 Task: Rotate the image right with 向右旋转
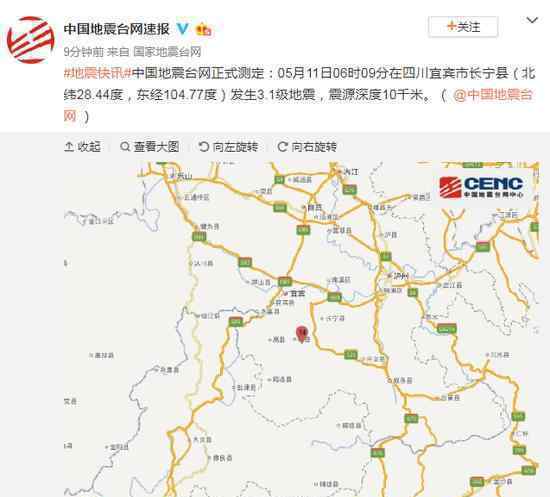(x=307, y=147)
